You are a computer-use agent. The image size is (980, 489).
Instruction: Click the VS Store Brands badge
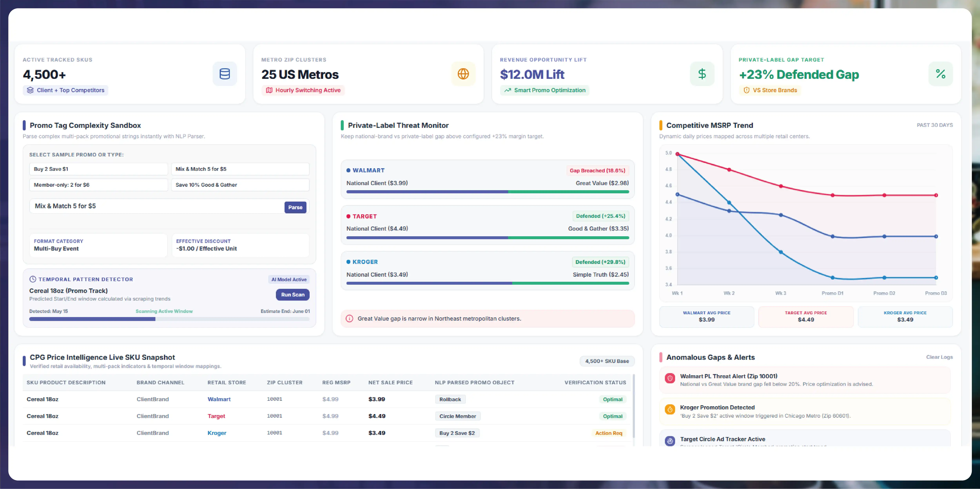pyautogui.click(x=770, y=90)
